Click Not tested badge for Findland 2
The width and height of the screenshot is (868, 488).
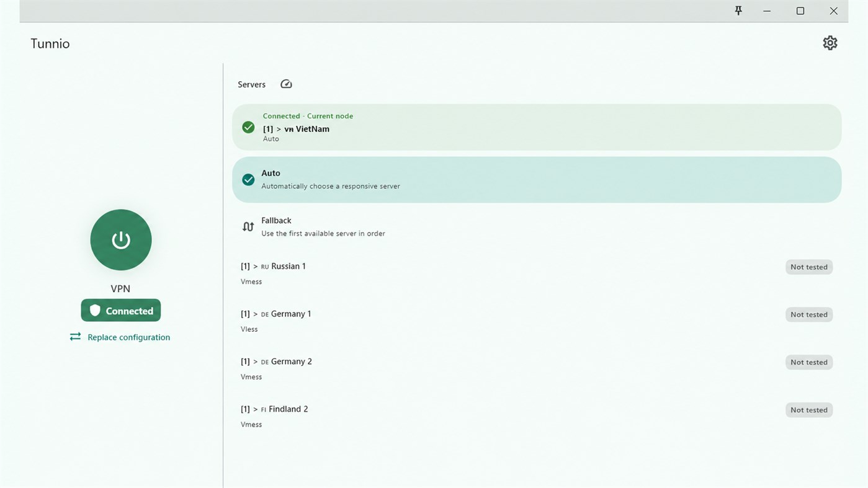pos(809,410)
